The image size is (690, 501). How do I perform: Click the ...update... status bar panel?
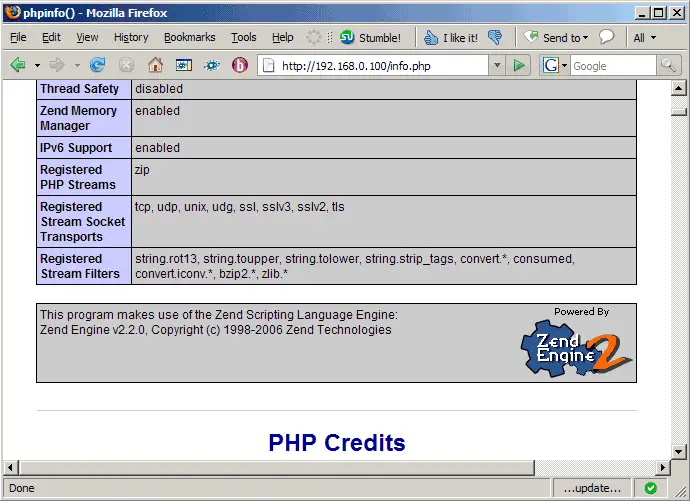pos(592,488)
